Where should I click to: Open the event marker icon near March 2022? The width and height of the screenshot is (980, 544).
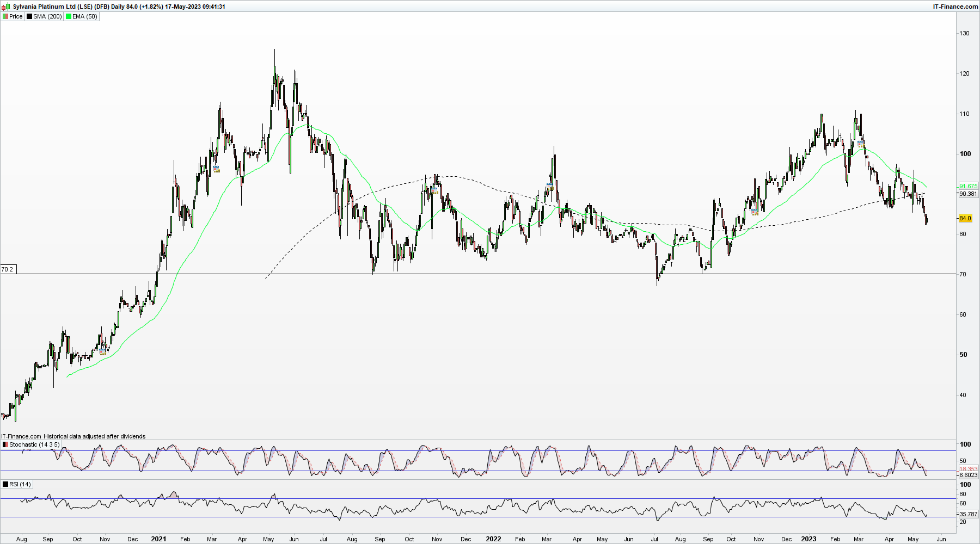[550, 187]
